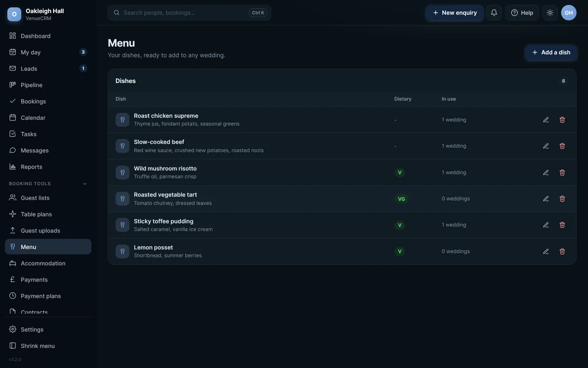Viewport: 588px width, 368px height.
Task: Edit the Slow-cooked beef dish
Action: point(546,146)
